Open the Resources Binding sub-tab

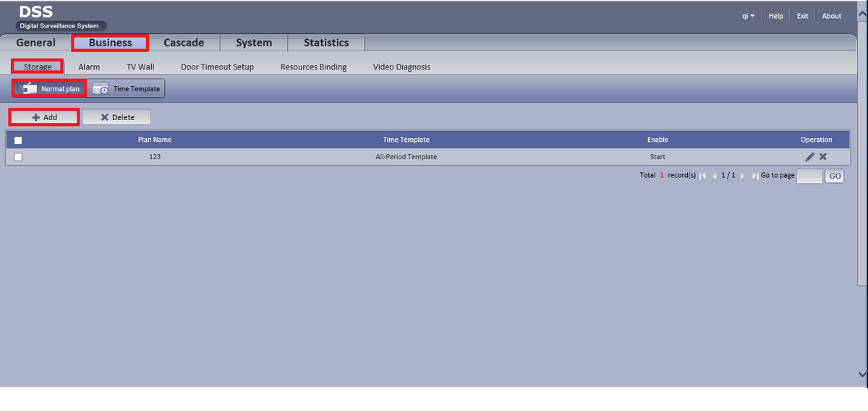tap(313, 67)
